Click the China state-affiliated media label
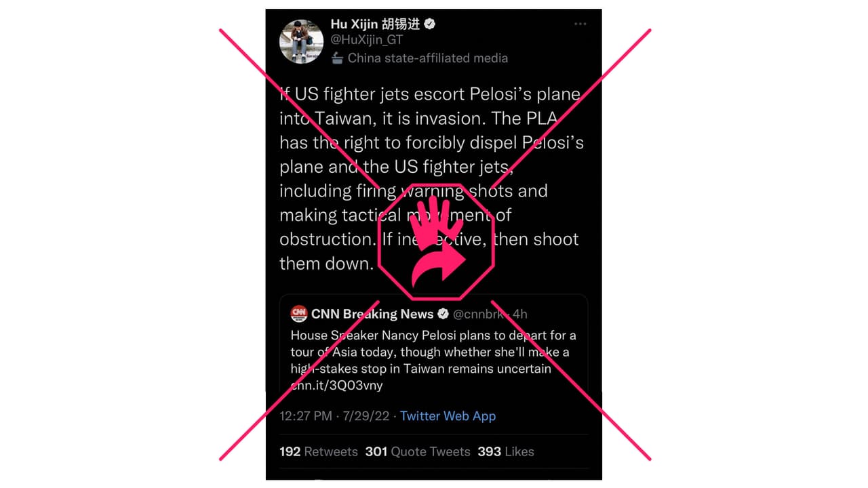This screenshot has width=868, height=488. (428, 58)
